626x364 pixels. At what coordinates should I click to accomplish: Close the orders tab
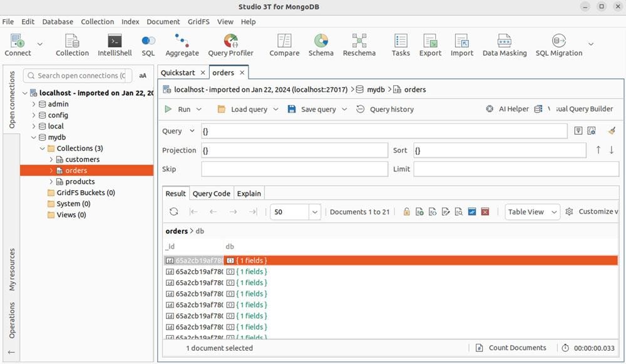tap(242, 73)
